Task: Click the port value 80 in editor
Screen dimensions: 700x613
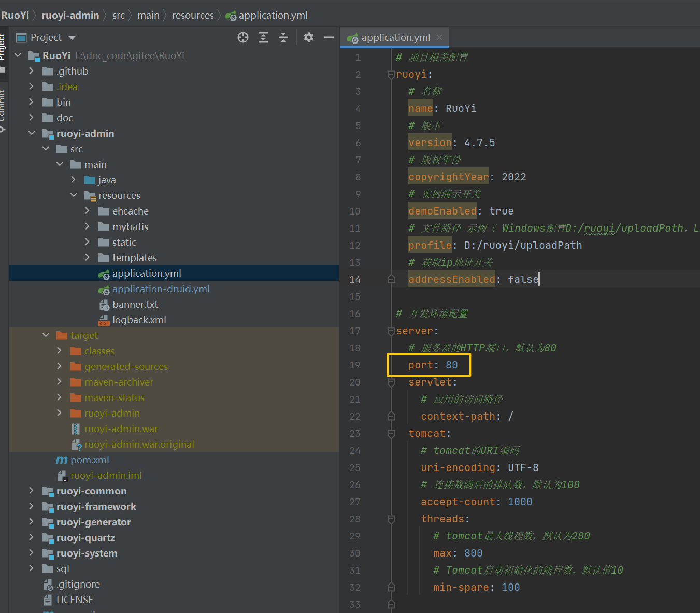Action: coord(452,365)
